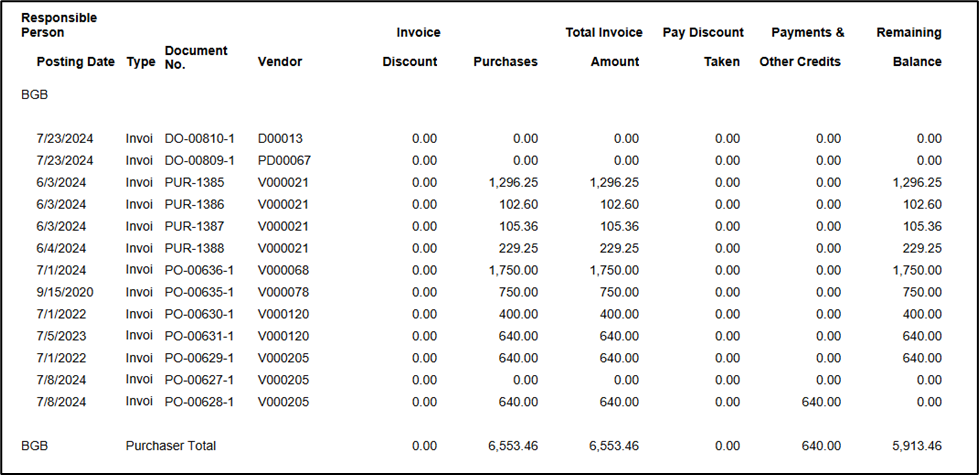
Task: Click document number PUR-1385
Action: [x=194, y=183]
